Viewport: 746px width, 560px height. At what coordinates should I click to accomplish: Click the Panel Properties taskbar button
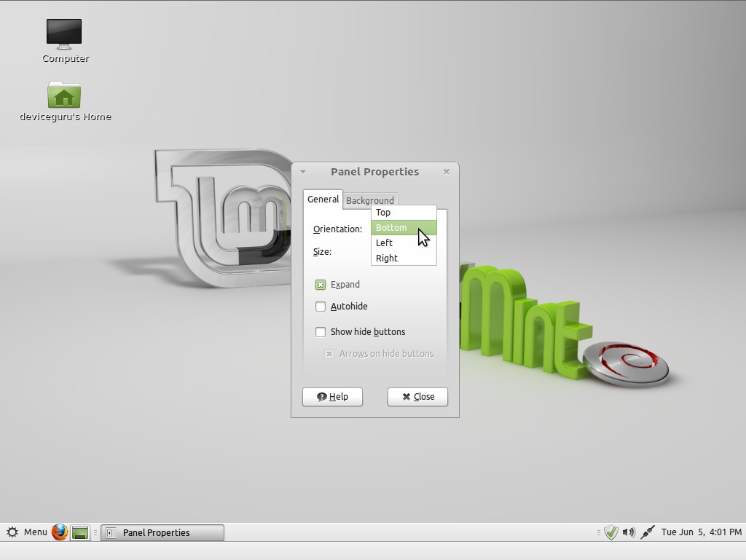pyautogui.click(x=162, y=532)
